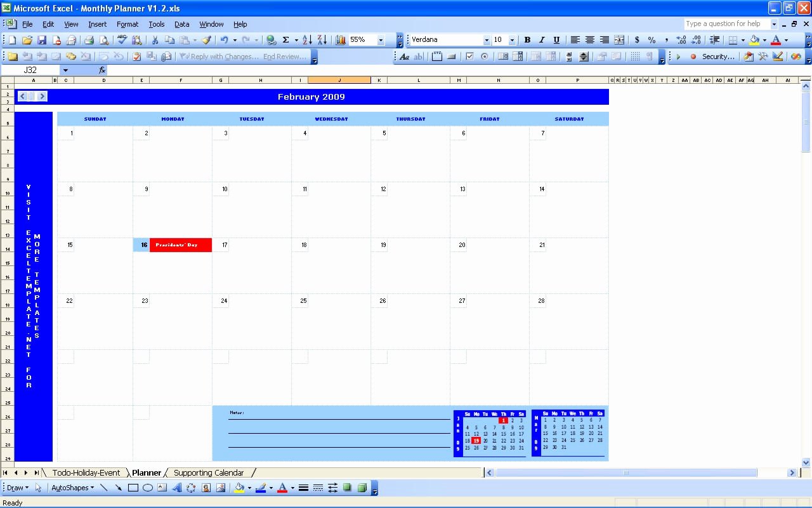Toggle Bold formatting
Image resolution: width=812 pixels, height=508 pixels.
click(x=527, y=40)
